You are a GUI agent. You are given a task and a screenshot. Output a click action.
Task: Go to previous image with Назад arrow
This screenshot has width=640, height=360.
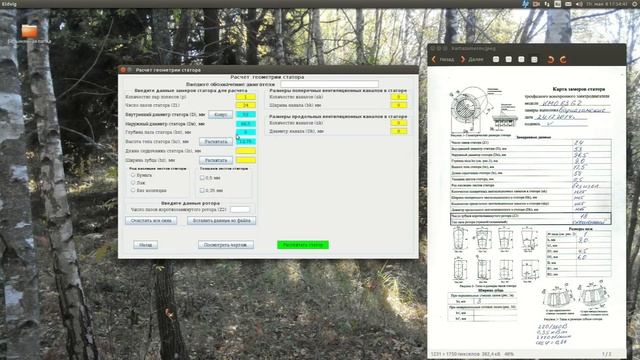tap(443, 60)
